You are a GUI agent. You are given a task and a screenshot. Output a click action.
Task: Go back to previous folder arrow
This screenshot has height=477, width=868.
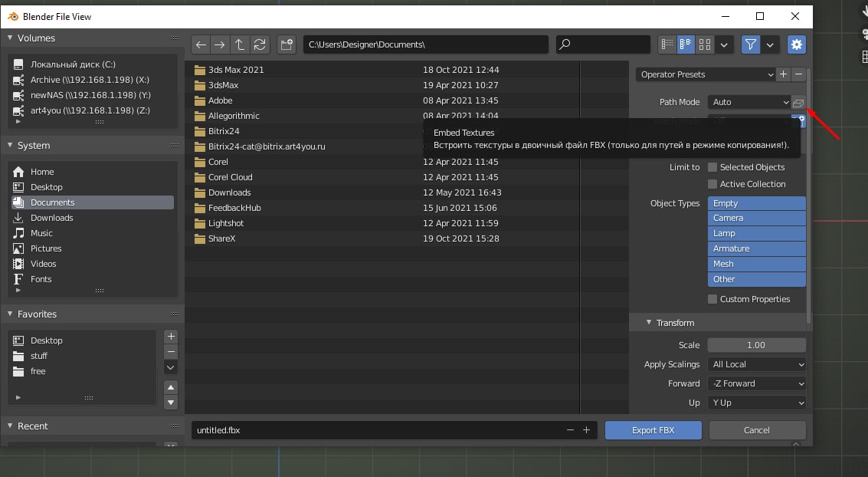[x=201, y=45]
